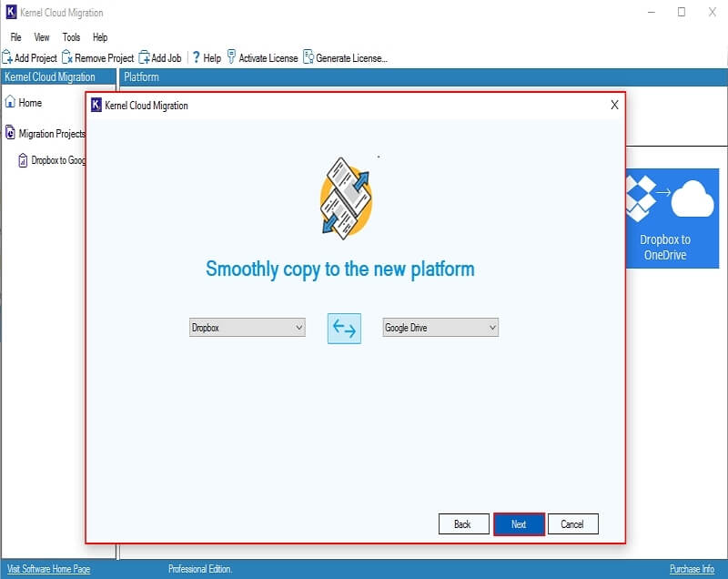Screen dimensions: 728x579
Task: Select Migration Projects tree label
Action: (52, 134)
